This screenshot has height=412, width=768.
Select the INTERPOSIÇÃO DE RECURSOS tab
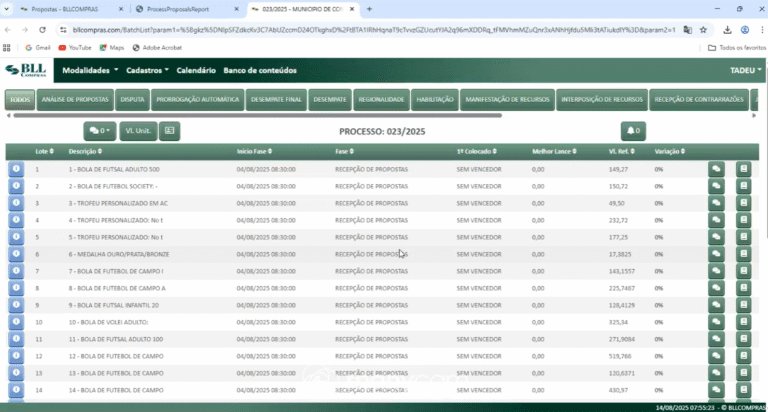click(602, 99)
